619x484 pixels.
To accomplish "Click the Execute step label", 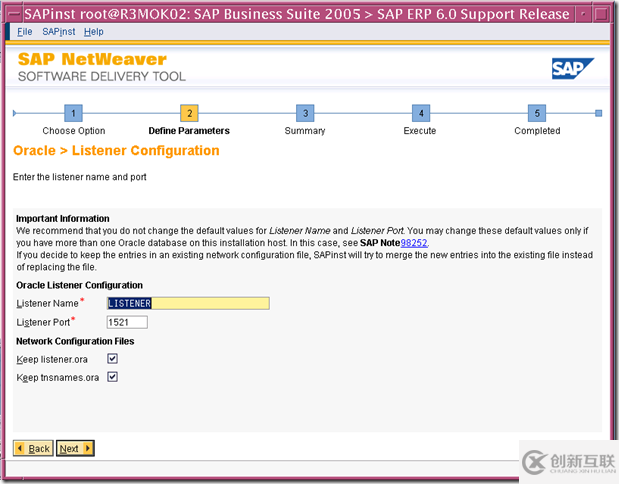I will point(420,131).
